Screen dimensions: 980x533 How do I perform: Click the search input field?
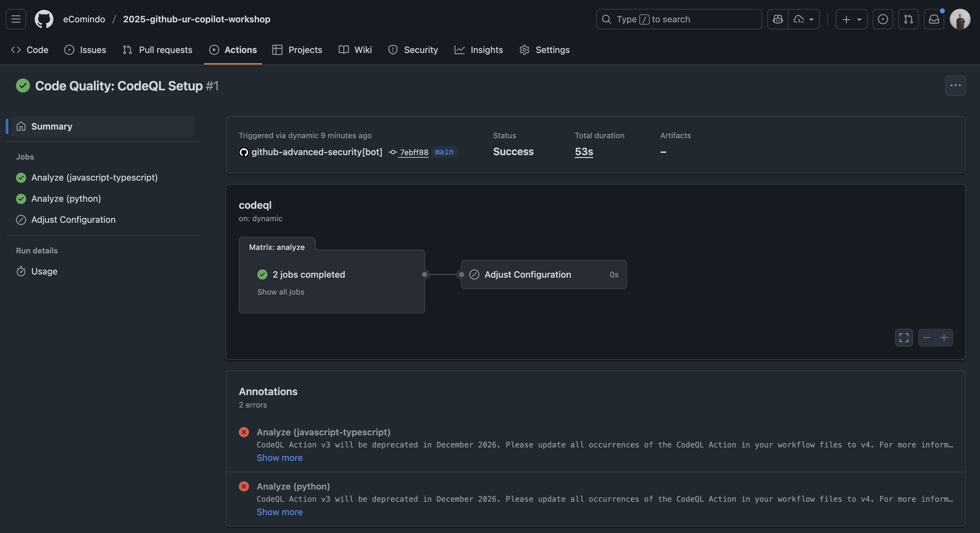tap(679, 19)
